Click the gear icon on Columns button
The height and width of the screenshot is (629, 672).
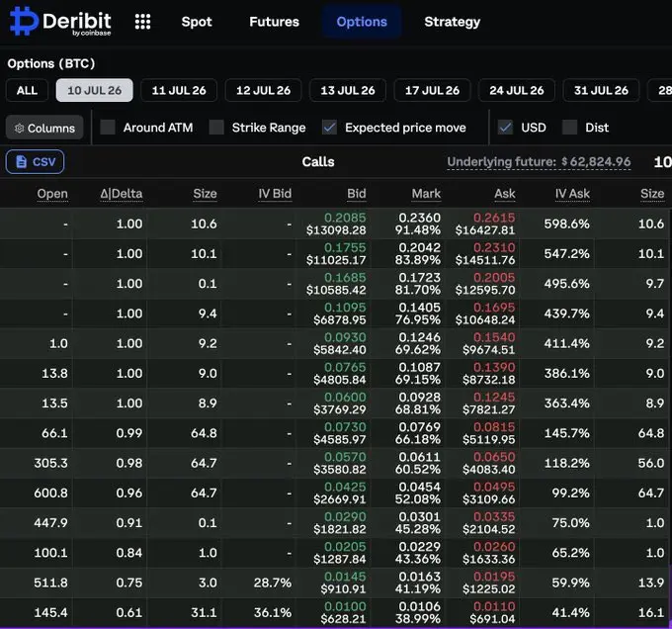[x=19, y=129]
